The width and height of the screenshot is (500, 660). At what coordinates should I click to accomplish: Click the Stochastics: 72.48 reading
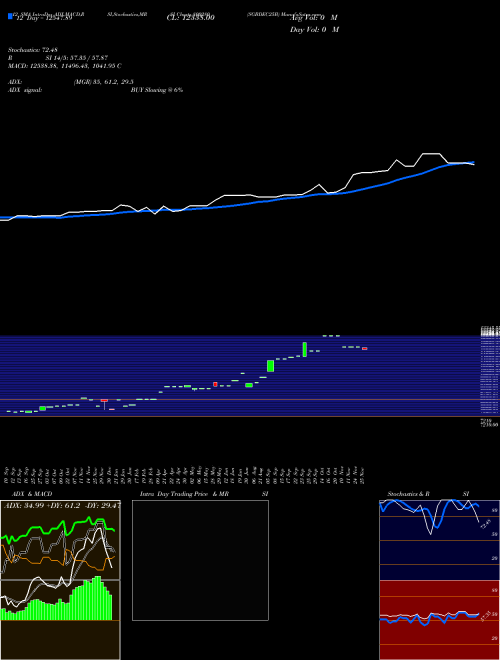click(32, 50)
